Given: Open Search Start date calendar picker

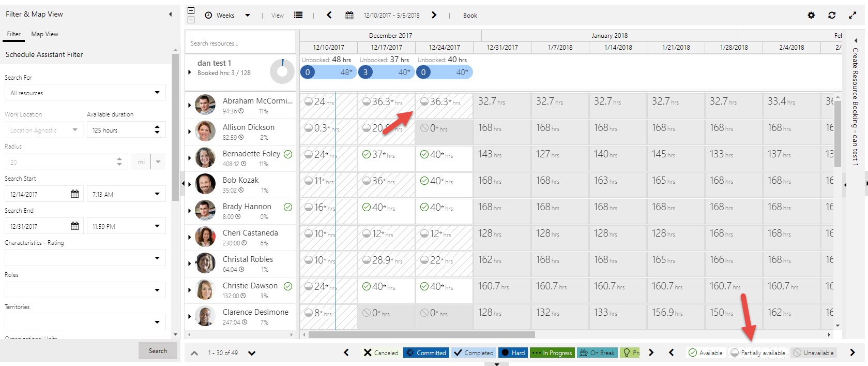Looking at the screenshot, I should (74, 194).
